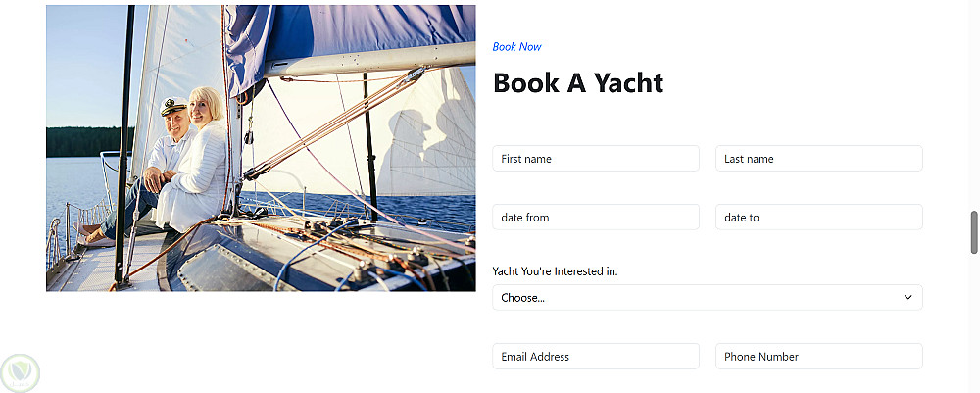Click the Yacht You're Interested in label
This screenshot has height=393, width=980.
(555, 271)
